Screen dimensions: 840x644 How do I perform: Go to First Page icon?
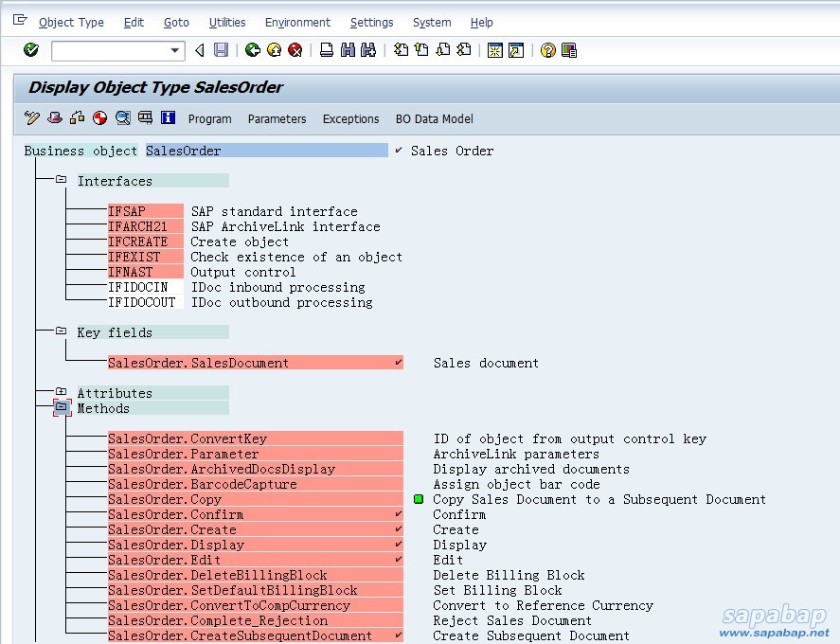[401, 50]
